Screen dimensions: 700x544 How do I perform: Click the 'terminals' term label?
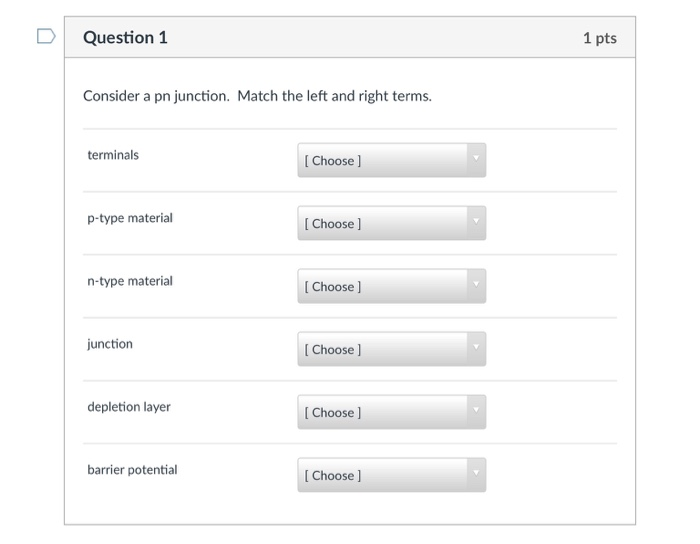coord(113,155)
